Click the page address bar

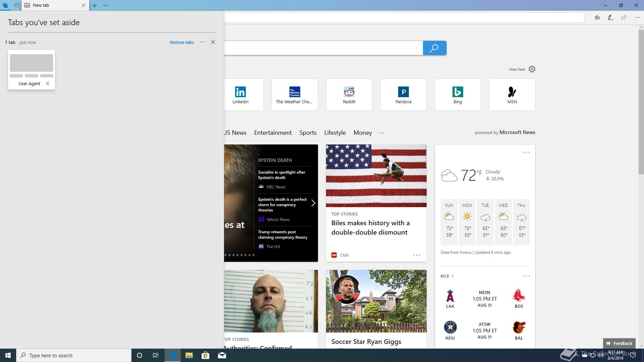[404, 17]
